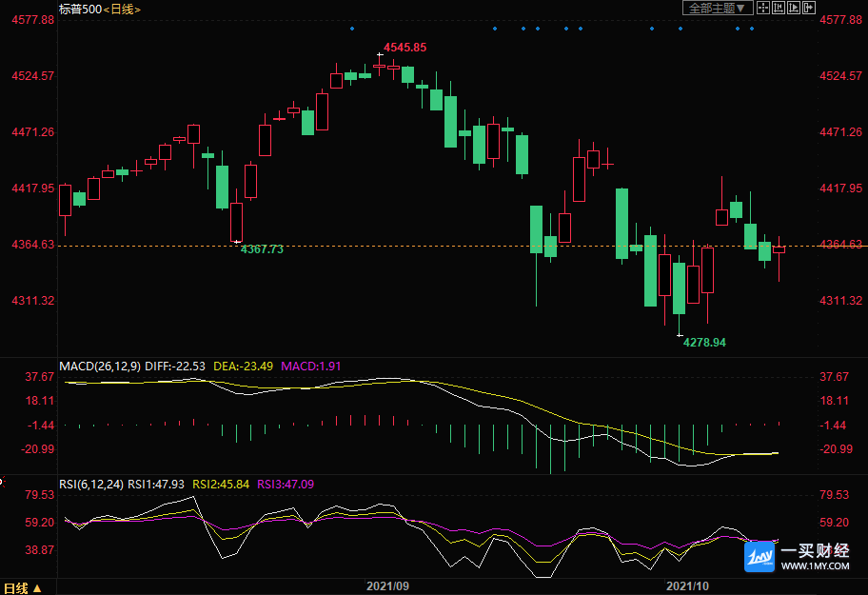Click 4417.95 on the right price axis
This screenshot has width=868, height=595.
point(841,188)
